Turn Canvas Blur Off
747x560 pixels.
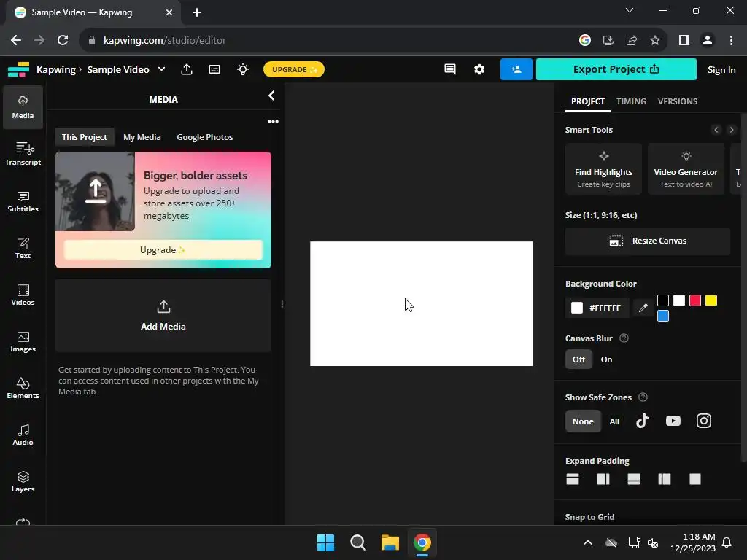coord(578,359)
